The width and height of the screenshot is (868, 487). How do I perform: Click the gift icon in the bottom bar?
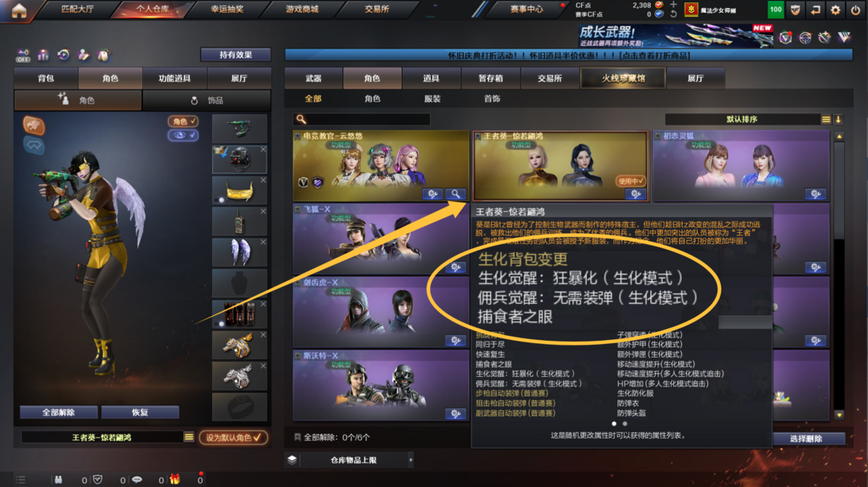(x=175, y=479)
